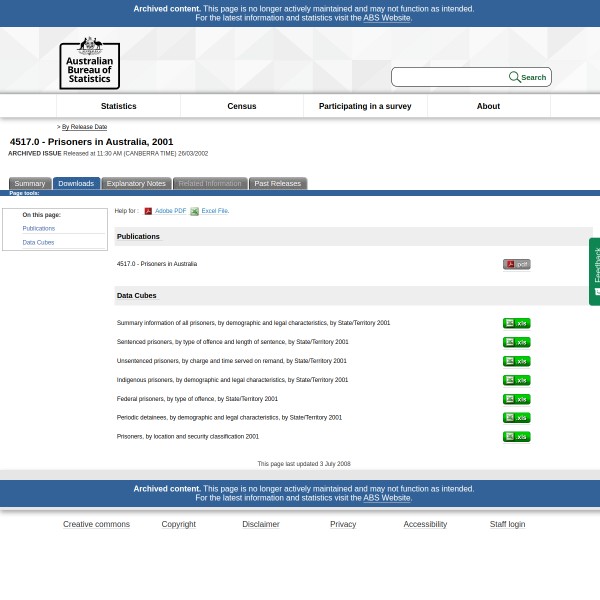
Task: Open Adobe PDF help link
Action: (x=170, y=211)
